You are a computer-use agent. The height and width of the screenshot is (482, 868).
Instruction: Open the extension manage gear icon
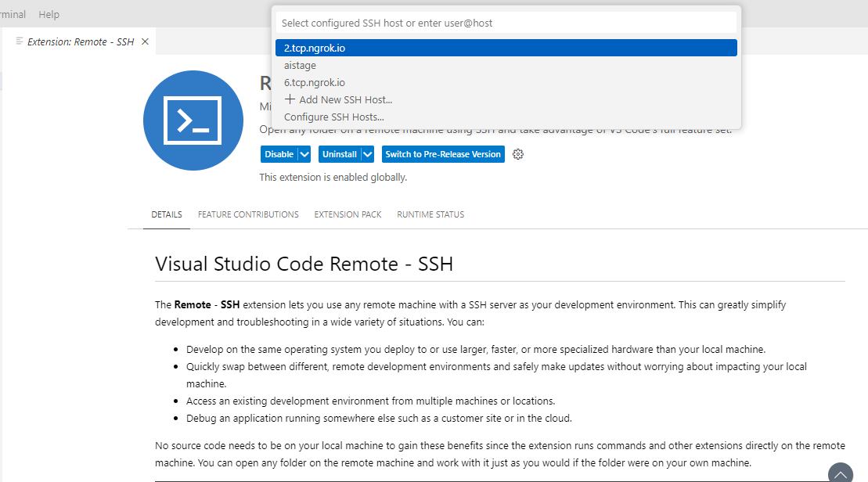coord(518,154)
